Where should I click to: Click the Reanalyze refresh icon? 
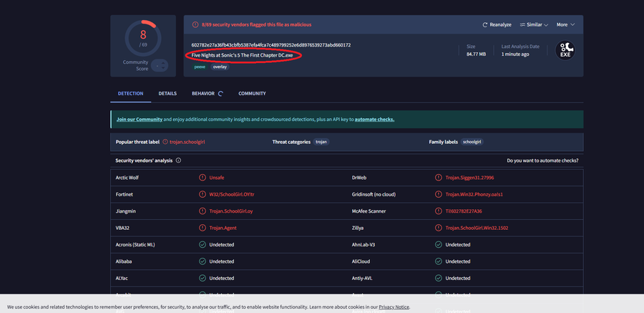pyautogui.click(x=485, y=24)
